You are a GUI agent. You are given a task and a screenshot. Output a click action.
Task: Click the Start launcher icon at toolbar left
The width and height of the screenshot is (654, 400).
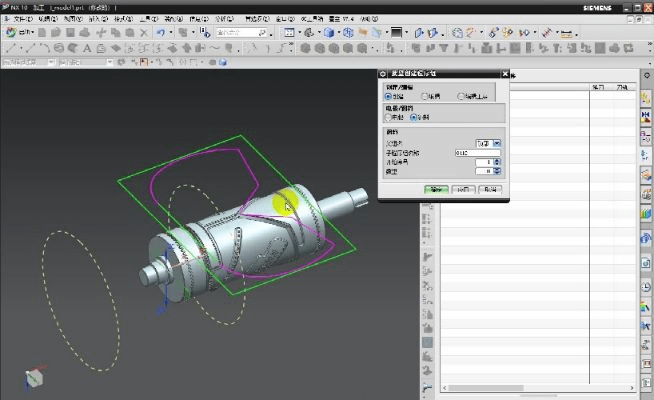coord(12,32)
